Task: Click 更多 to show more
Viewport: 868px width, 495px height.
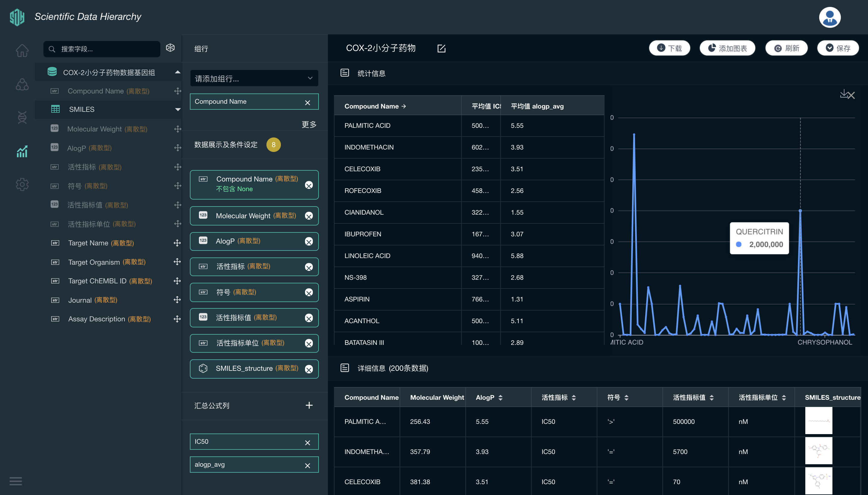Action: click(309, 125)
